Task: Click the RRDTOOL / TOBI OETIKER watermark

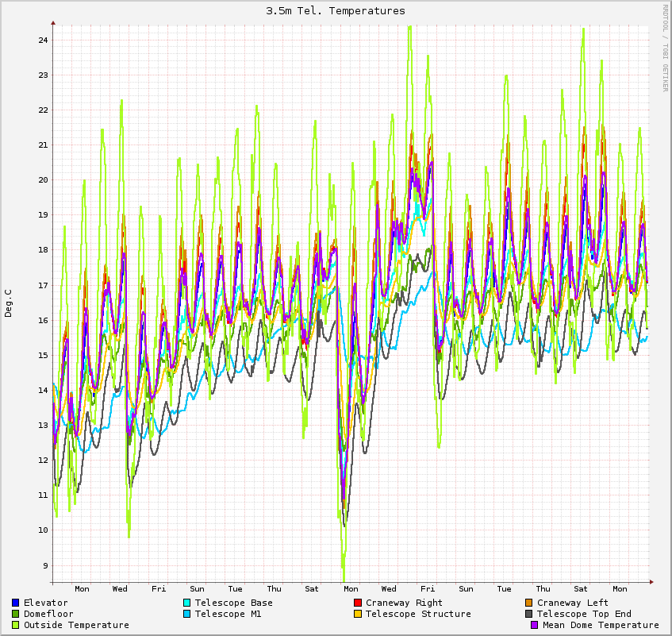Action: point(665,48)
